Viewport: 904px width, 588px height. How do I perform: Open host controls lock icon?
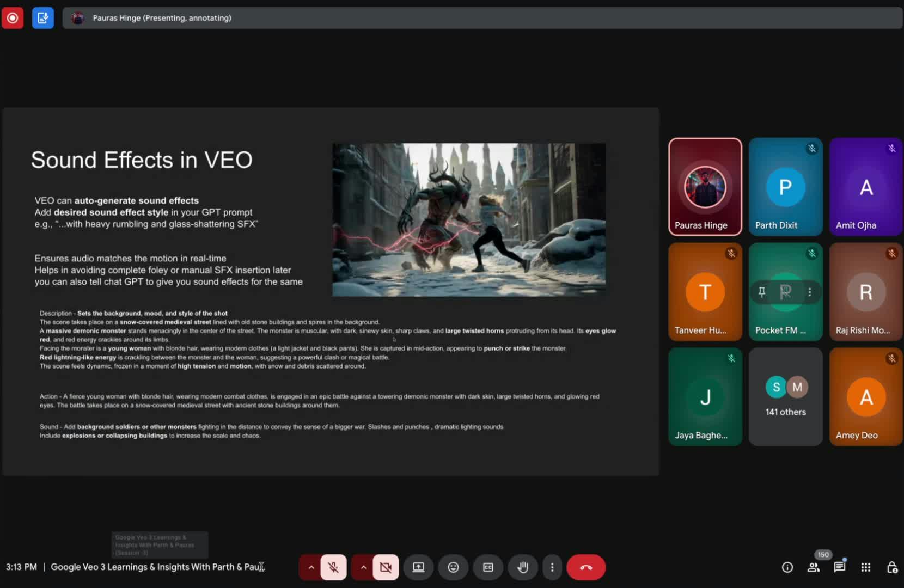click(x=891, y=567)
